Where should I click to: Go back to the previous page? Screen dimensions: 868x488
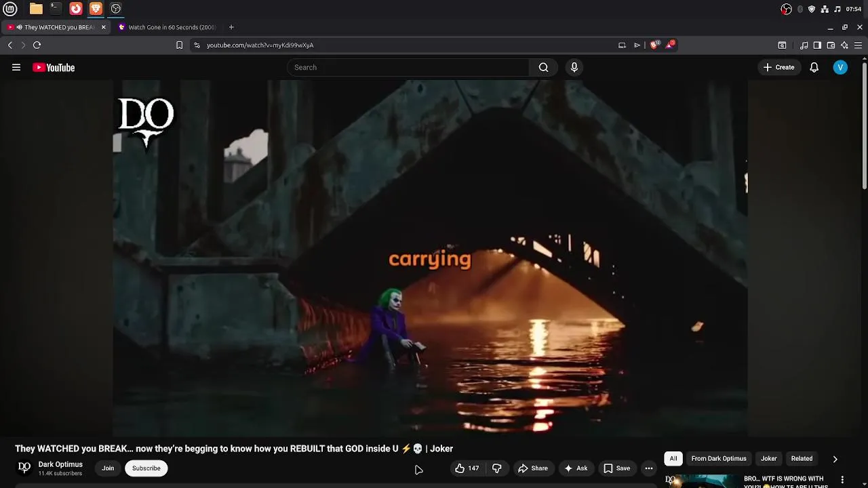(x=9, y=45)
